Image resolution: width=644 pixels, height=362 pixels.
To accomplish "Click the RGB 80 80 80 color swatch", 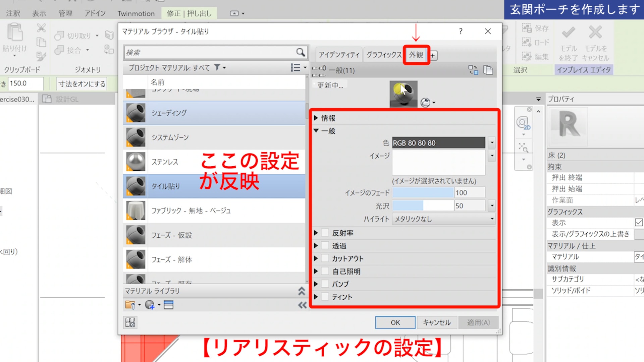I will click(x=438, y=143).
